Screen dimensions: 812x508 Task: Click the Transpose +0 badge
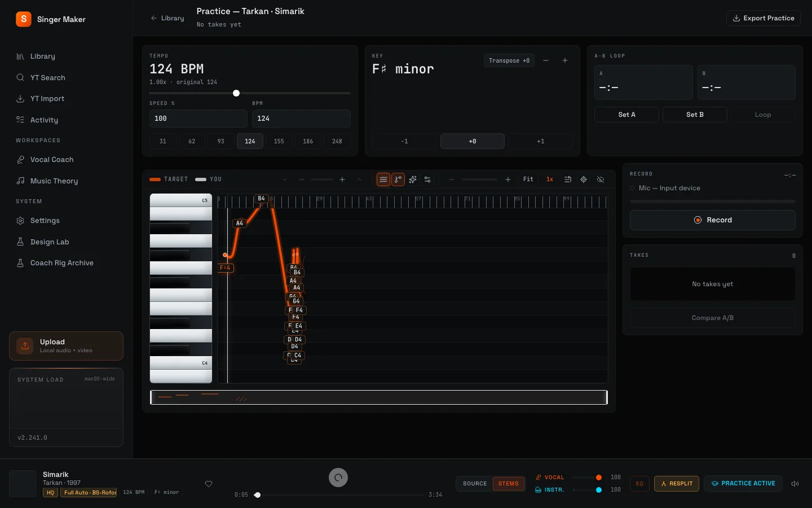pos(509,60)
